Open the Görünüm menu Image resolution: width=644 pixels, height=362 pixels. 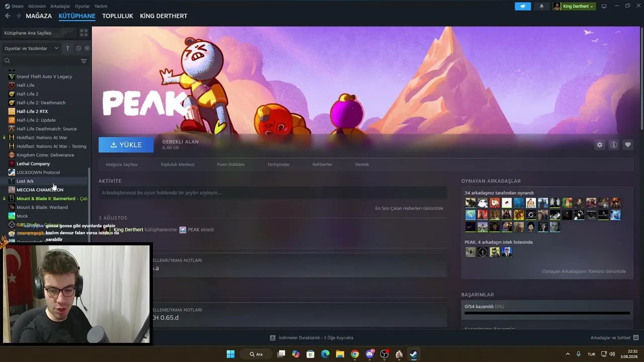[x=37, y=6]
